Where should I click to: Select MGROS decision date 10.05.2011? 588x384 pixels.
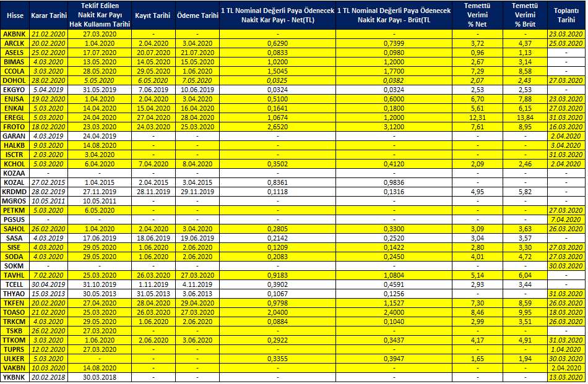(48, 201)
